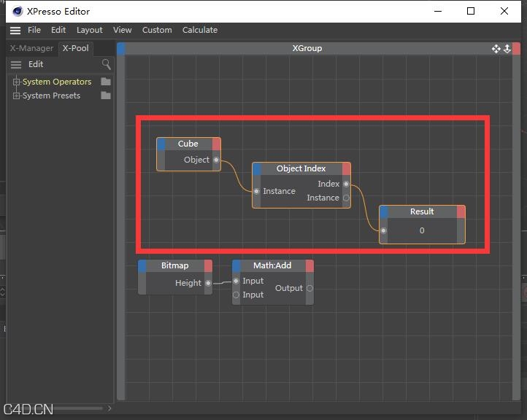Click the Math:Add Output port
Screen dimensions: 527x420
pyautogui.click(x=309, y=288)
